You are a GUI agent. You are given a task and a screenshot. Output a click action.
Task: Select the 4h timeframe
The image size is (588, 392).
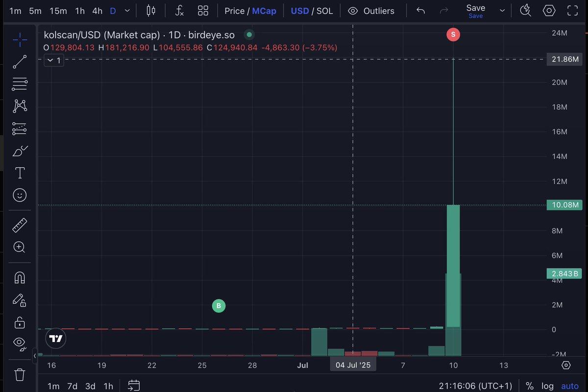coord(97,11)
